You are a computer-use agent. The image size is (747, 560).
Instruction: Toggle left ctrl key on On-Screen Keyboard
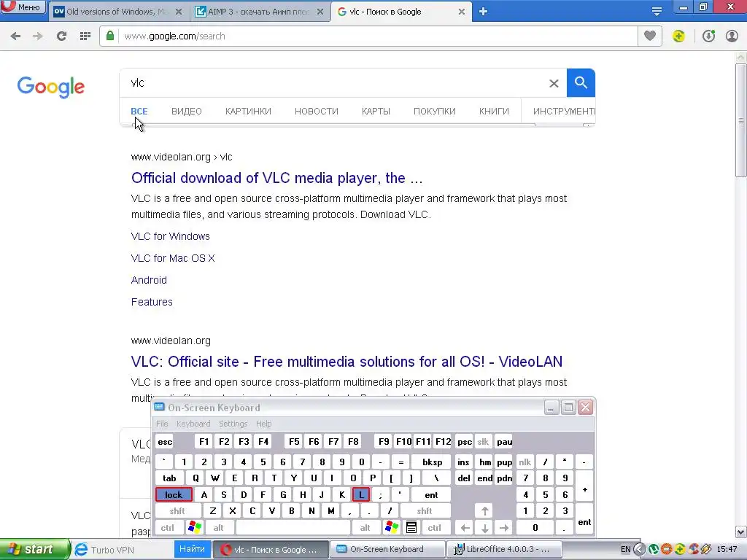pos(168,528)
